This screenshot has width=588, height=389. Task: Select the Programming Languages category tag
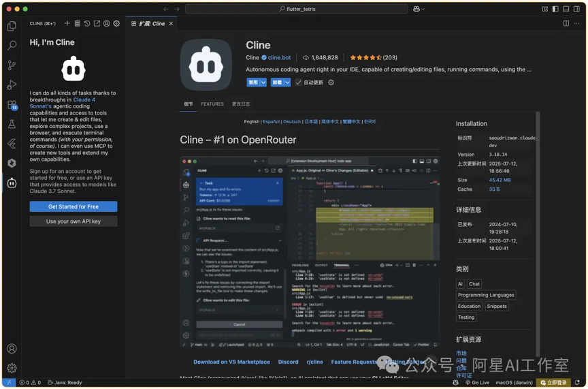tap(486, 295)
